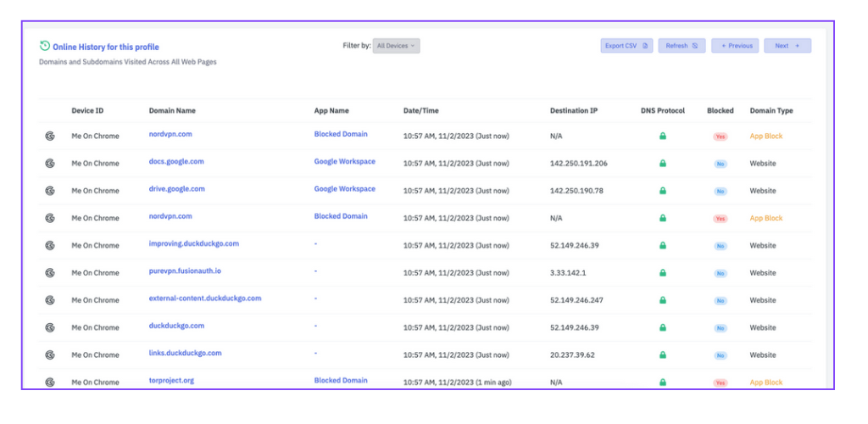This screenshot has width=868, height=424.
Task: Click Chrome icon in the torproject.org row
Action: [50, 382]
